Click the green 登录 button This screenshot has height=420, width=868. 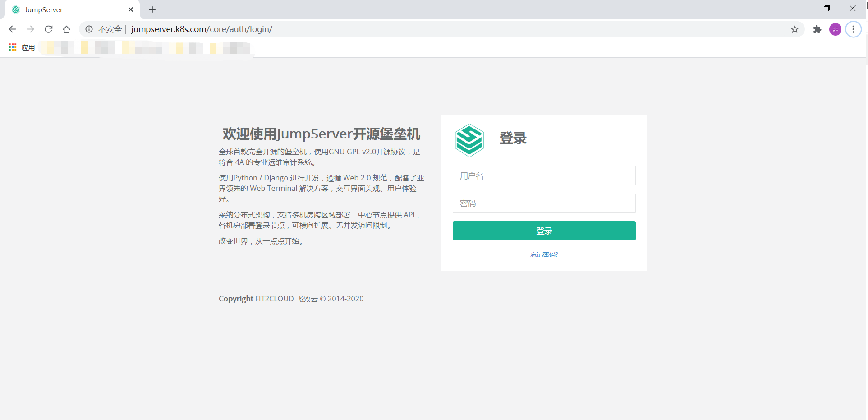click(544, 231)
